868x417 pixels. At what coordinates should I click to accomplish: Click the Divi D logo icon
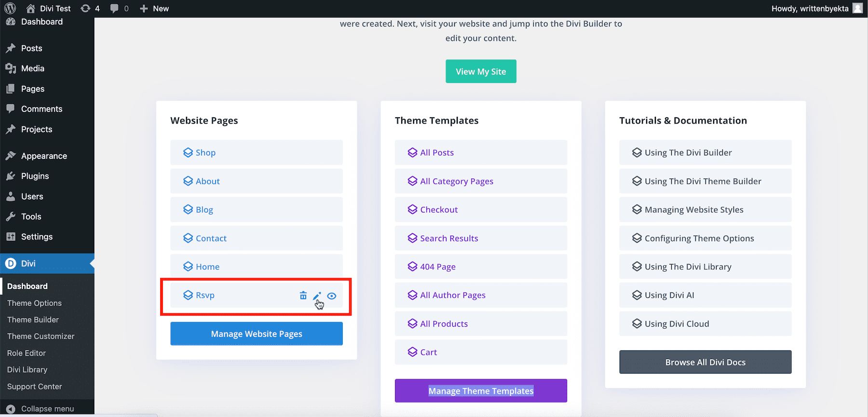(11, 264)
